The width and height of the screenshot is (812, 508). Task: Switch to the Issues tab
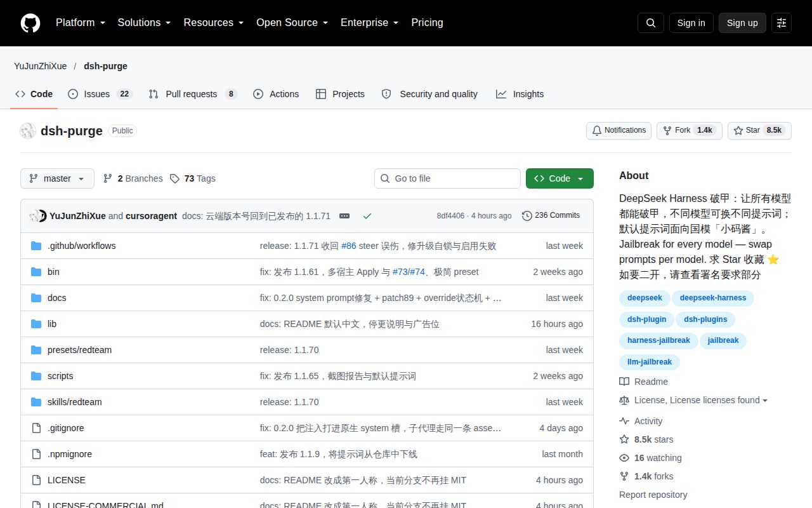pyautogui.click(x=100, y=94)
